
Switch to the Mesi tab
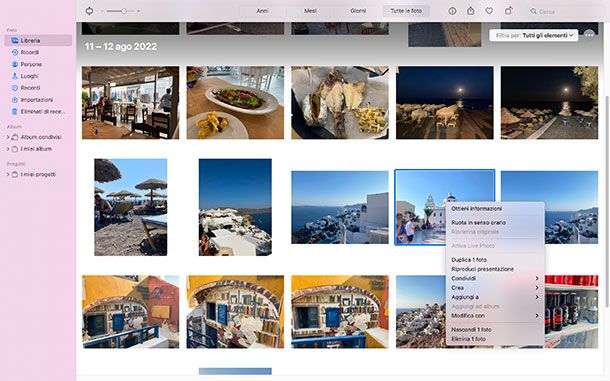(x=310, y=11)
